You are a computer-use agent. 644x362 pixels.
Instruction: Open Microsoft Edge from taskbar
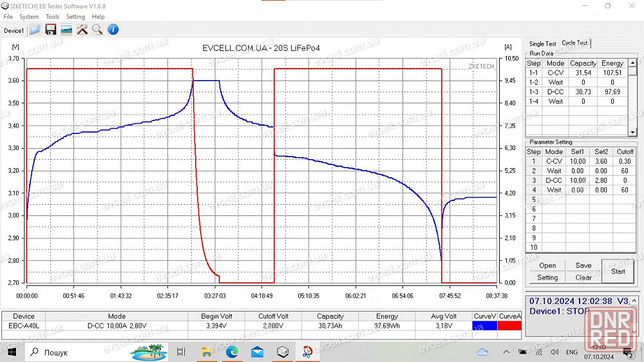[232, 352]
